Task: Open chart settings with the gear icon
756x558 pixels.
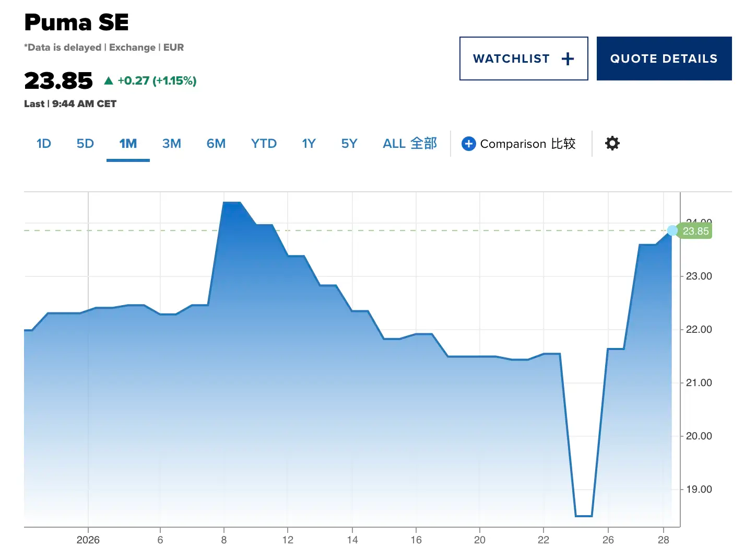Action: click(612, 143)
